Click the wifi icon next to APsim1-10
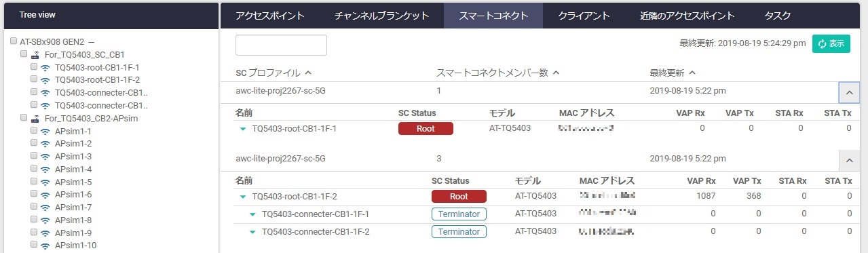The image size is (868, 253). (45, 246)
